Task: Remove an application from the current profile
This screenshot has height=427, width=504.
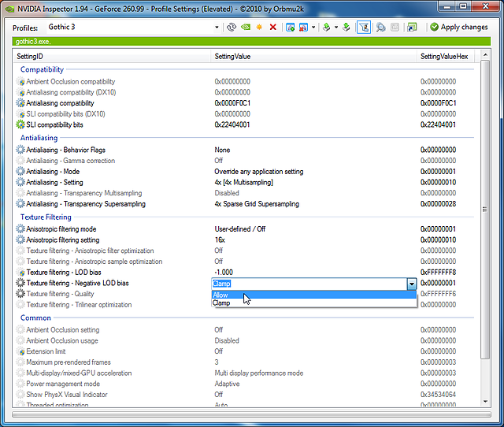Action: pyautogui.click(x=303, y=28)
